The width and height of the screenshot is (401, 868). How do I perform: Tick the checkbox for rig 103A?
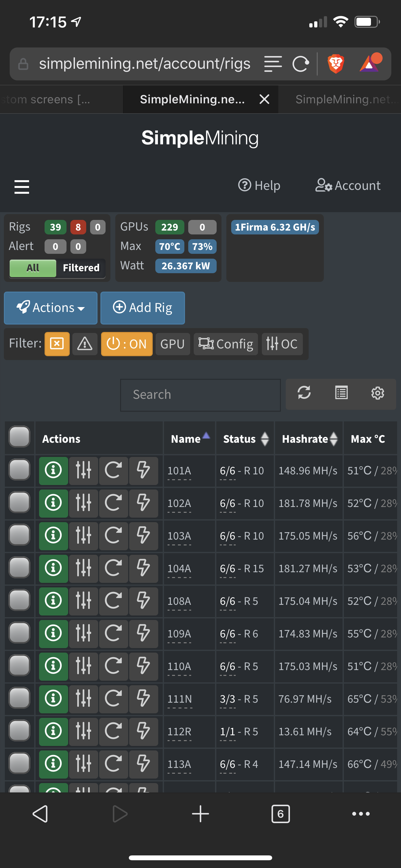[x=20, y=535]
